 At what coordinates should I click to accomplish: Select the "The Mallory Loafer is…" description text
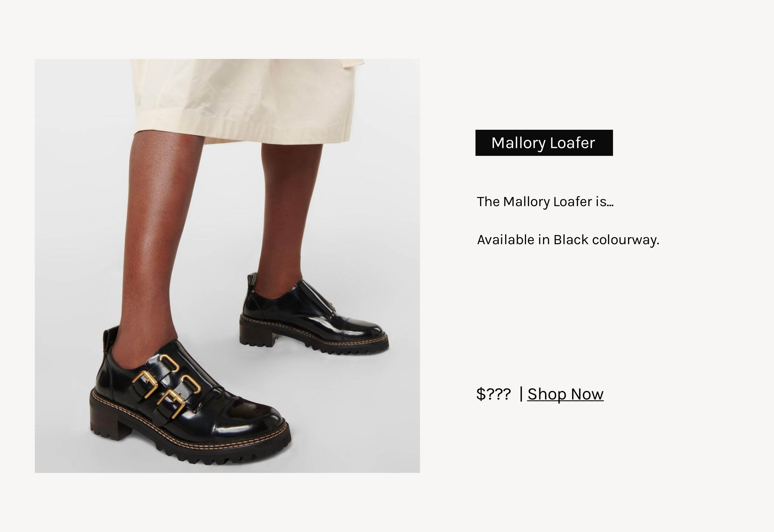coord(545,202)
